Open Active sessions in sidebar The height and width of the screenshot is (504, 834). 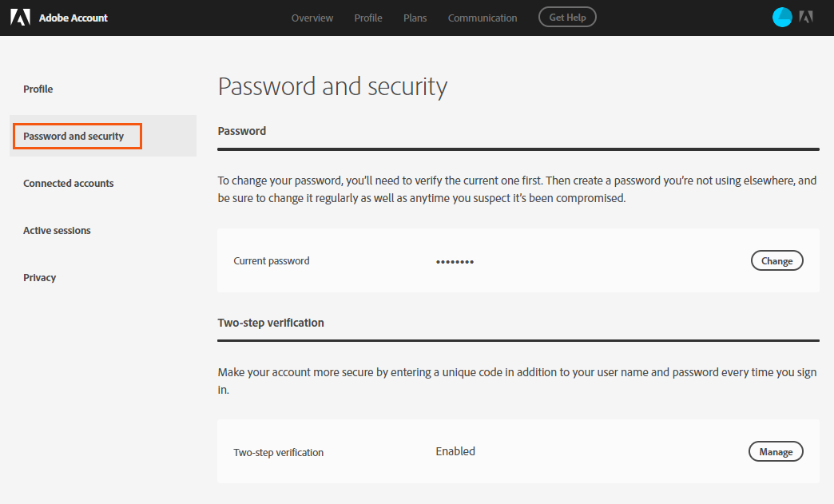57,230
